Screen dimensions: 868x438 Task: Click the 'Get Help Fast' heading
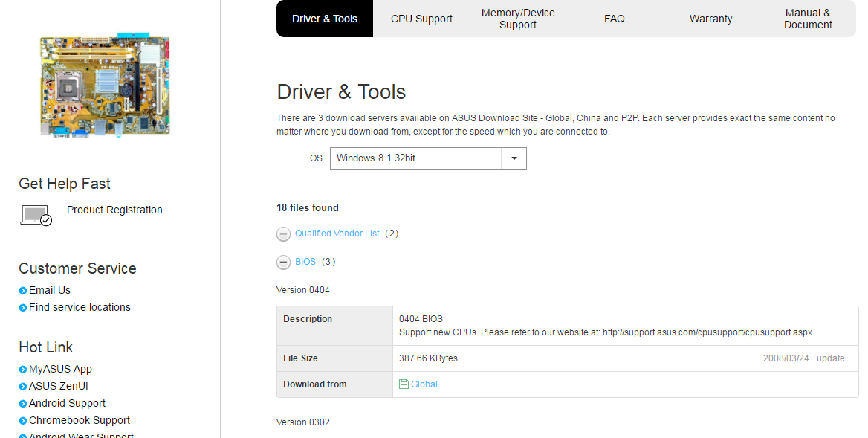64,184
